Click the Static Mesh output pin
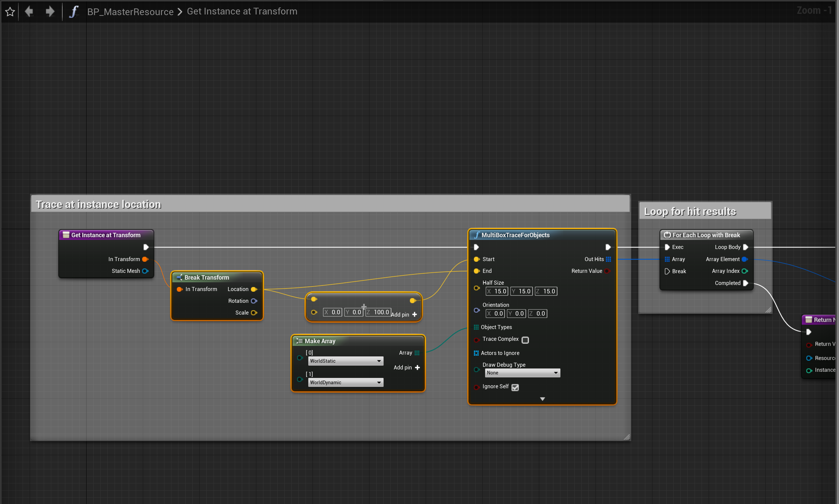 tap(145, 271)
